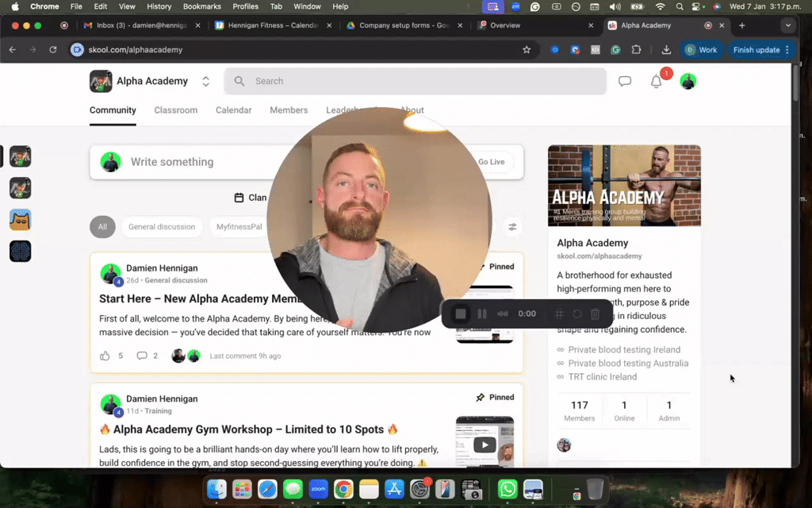Click the Alpha Academy community logo
The height and width of the screenshot is (508, 812).
pyautogui.click(x=101, y=82)
